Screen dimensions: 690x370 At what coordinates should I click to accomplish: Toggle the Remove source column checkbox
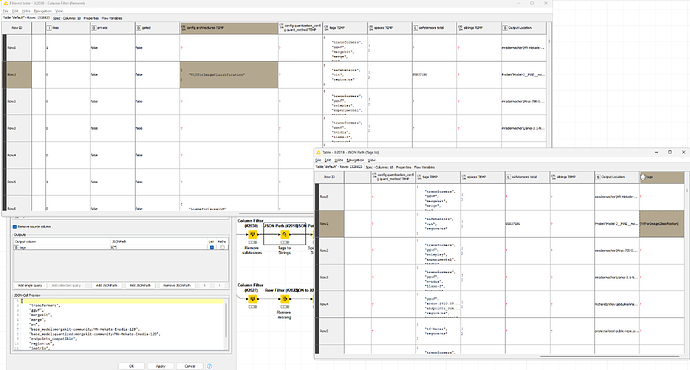click(x=15, y=227)
